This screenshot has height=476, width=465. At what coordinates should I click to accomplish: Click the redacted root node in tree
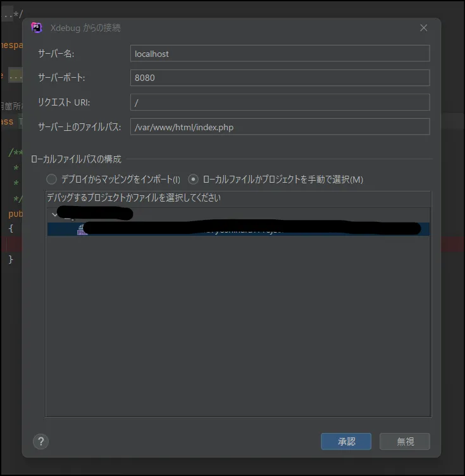tap(95, 214)
